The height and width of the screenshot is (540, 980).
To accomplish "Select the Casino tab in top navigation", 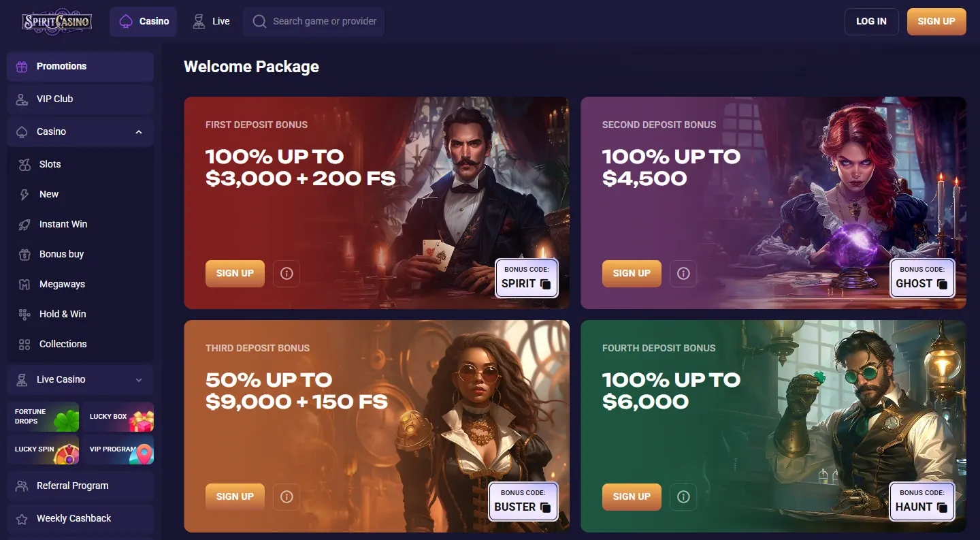I will [x=143, y=21].
